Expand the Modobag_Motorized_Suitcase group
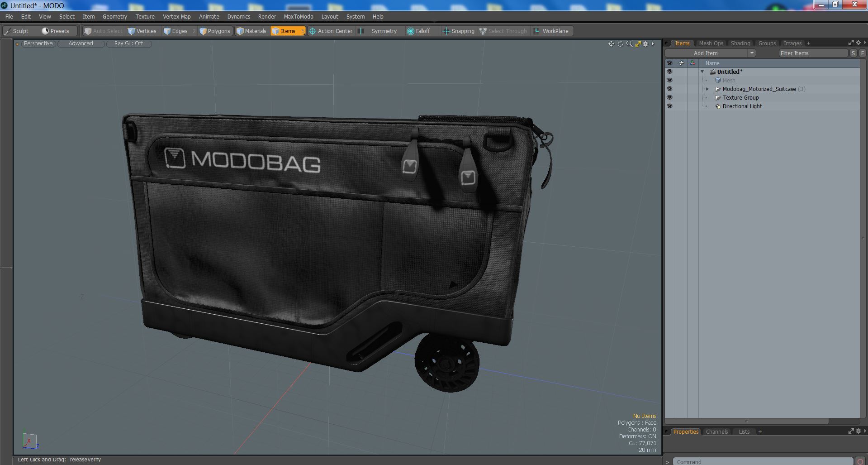This screenshot has width=868, height=465. 708,89
